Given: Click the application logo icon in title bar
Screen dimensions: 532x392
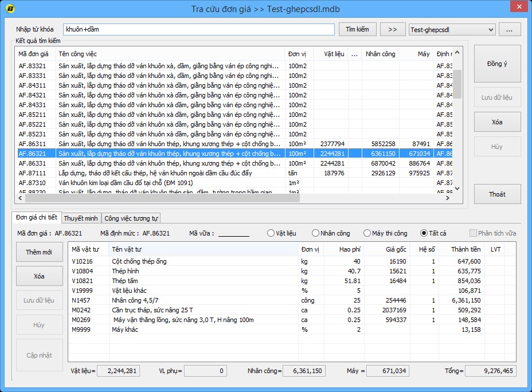Looking at the screenshot, I should [10, 9].
